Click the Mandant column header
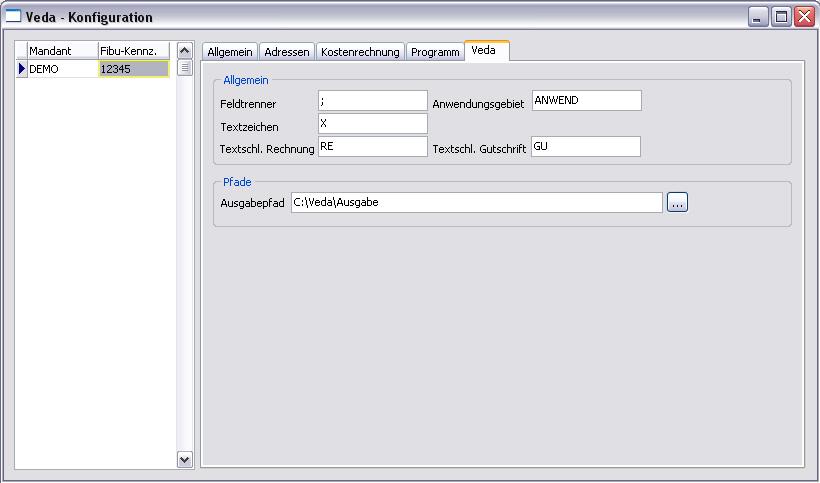Image resolution: width=820 pixels, height=483 pixels. pos(62,51)
